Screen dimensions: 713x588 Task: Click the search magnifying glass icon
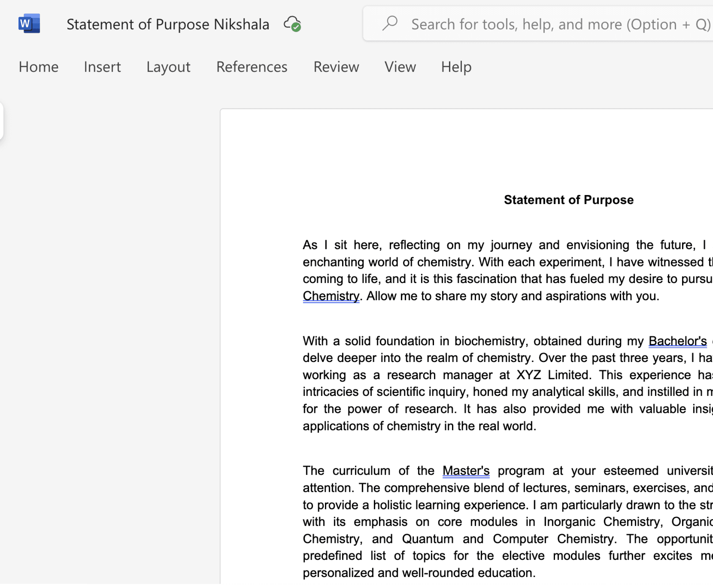tap(390, 24)
